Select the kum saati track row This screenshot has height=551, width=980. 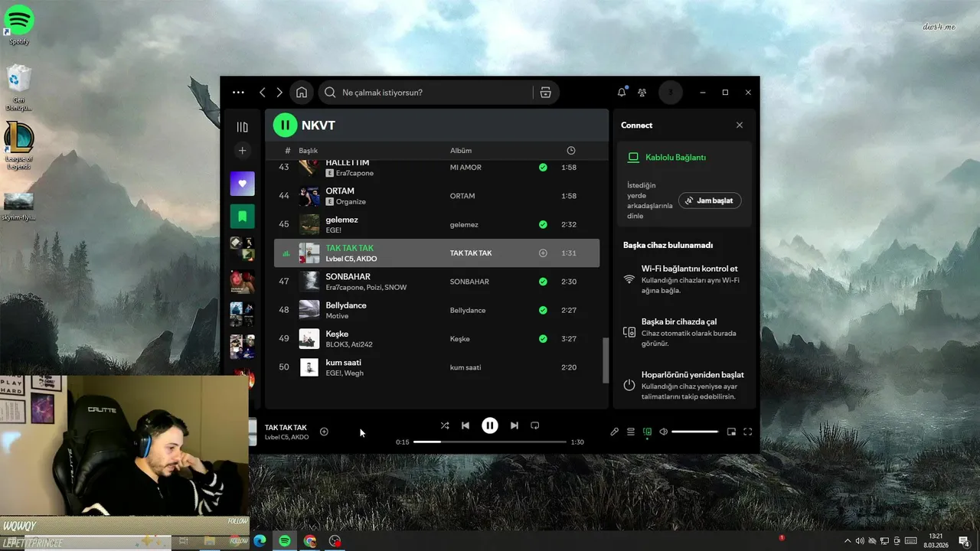436,367
